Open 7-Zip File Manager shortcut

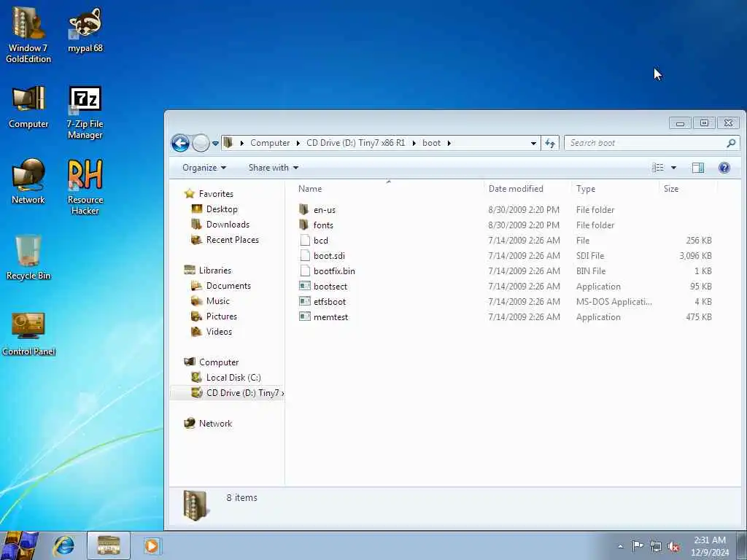point(85,113)
